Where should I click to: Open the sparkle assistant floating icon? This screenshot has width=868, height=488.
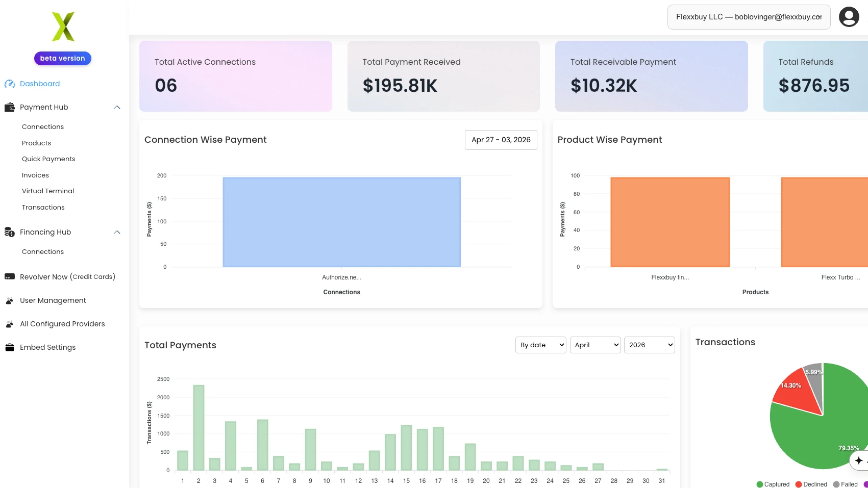pos(859,460)
